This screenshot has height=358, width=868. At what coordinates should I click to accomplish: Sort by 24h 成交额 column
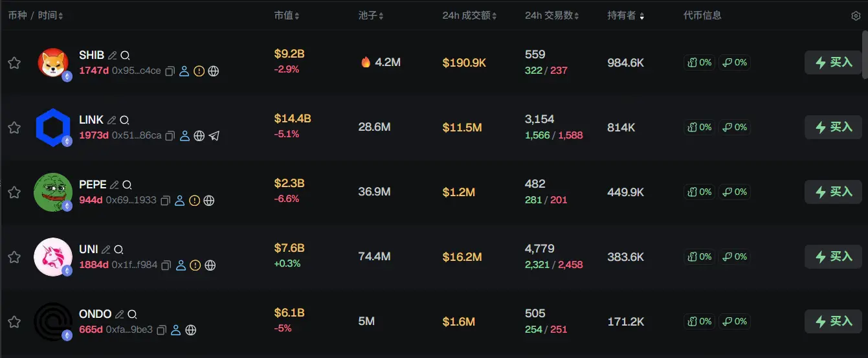pyautogui.click(x=469, y=16)
